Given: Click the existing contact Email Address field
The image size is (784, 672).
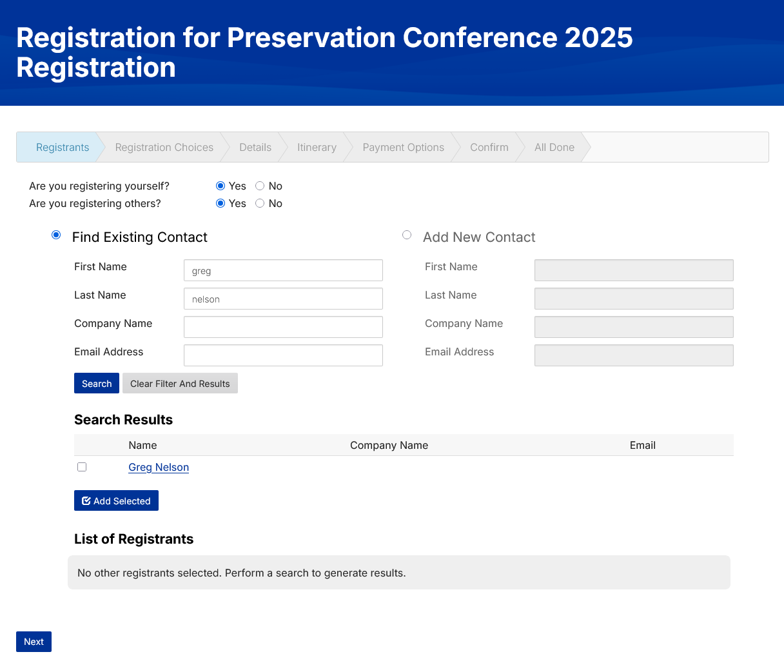Looking at the screenshot, I should click(283, 355).
